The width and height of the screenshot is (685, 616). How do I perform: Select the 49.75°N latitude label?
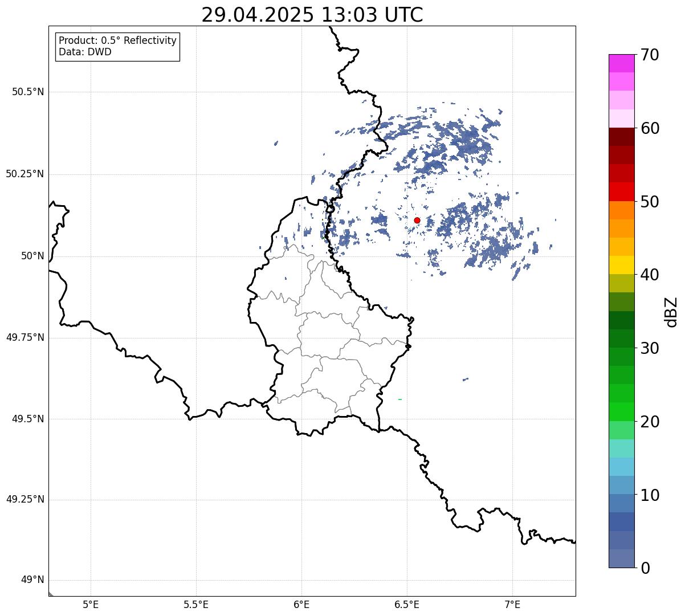25,337
